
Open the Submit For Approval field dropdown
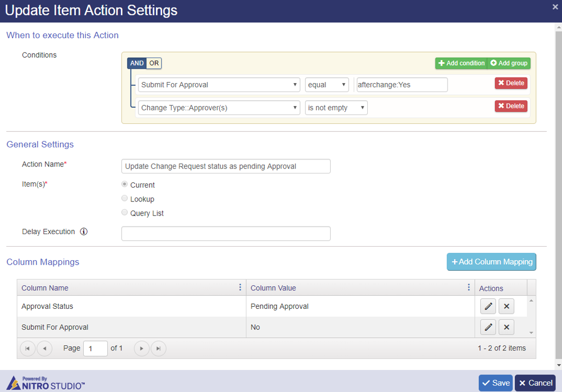coord(219,85)
